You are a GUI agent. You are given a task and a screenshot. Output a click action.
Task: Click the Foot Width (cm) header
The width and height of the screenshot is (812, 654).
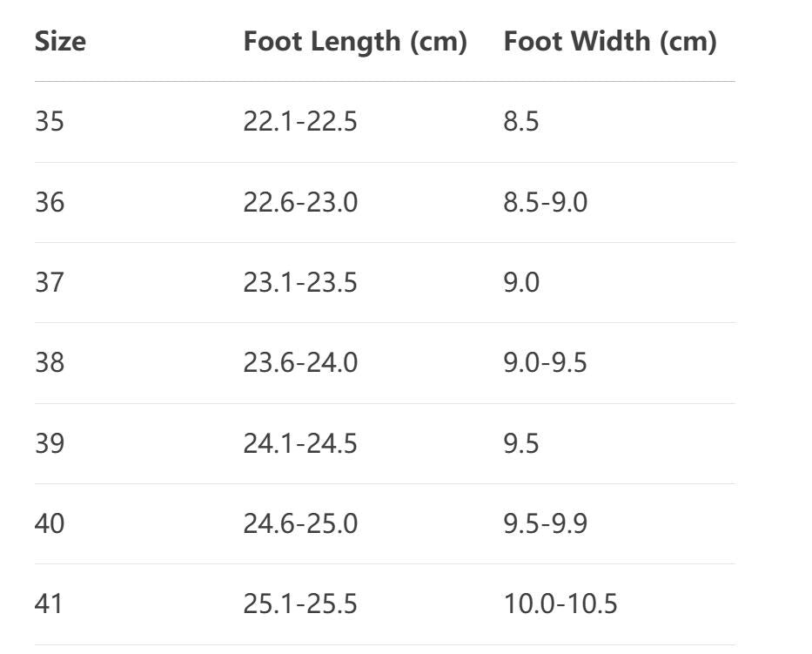point(610,42)
